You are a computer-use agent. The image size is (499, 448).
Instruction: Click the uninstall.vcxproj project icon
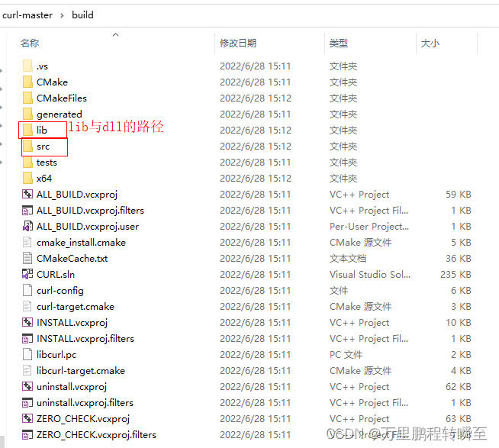[27, 386]
